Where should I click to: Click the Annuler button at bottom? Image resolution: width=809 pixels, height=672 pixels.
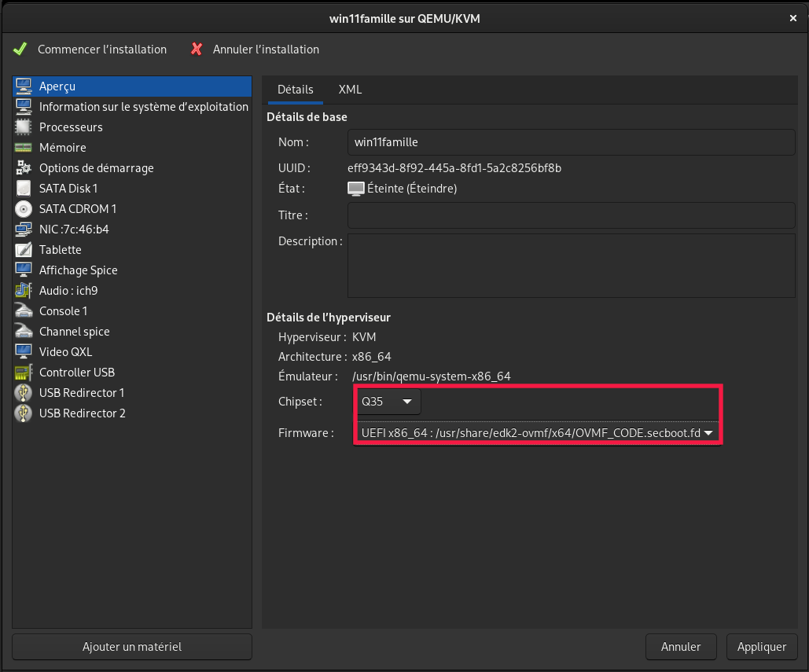tap(681, 647)
